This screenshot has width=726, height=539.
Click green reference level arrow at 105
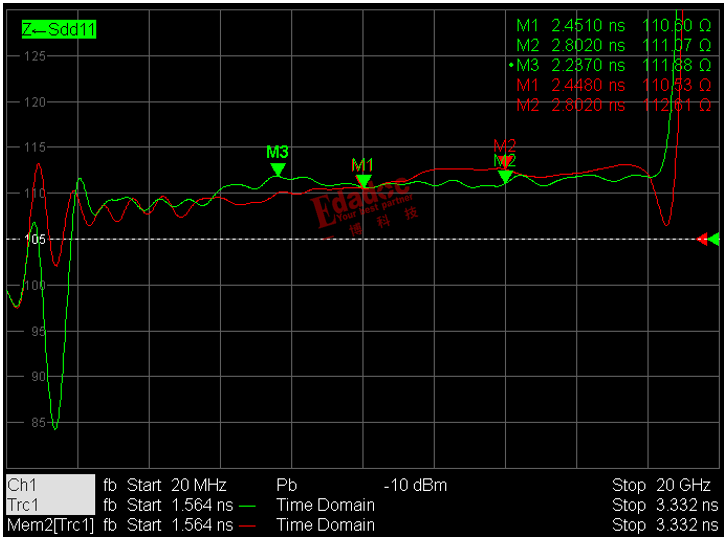tap(714, 239)
